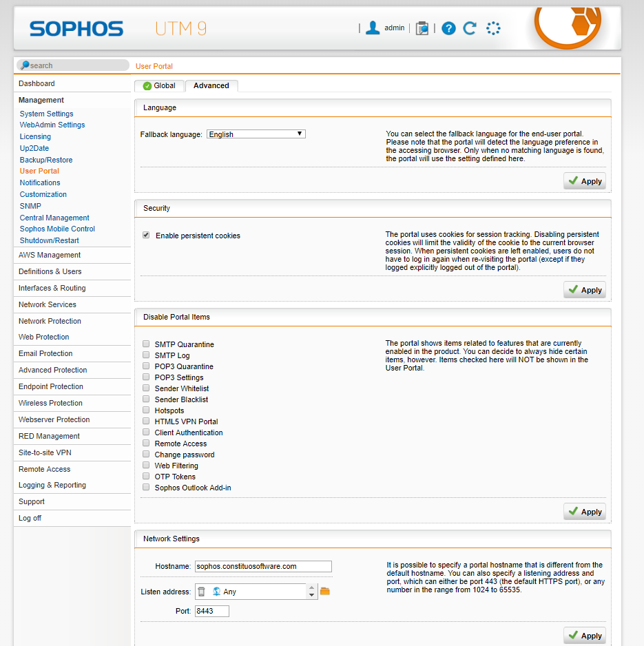This screenshot has width=644, height=646.
Task: Go to System Settings
Action: (x=47, y=114)
